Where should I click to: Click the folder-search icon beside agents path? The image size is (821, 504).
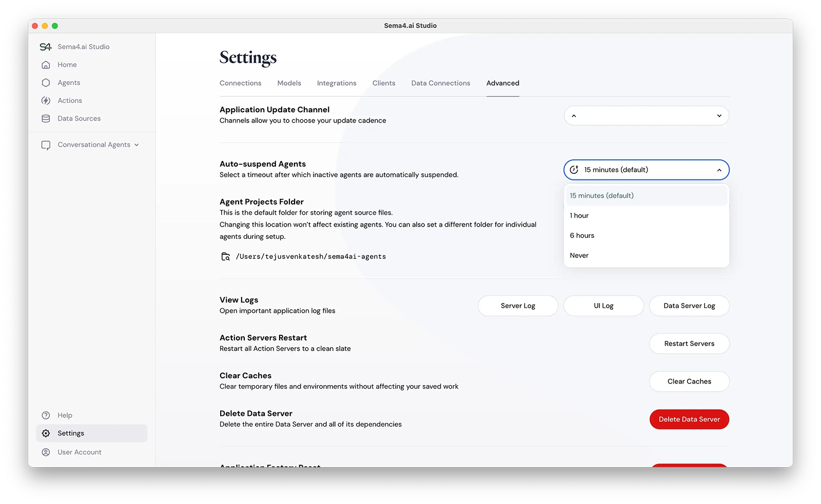point(225,256)
